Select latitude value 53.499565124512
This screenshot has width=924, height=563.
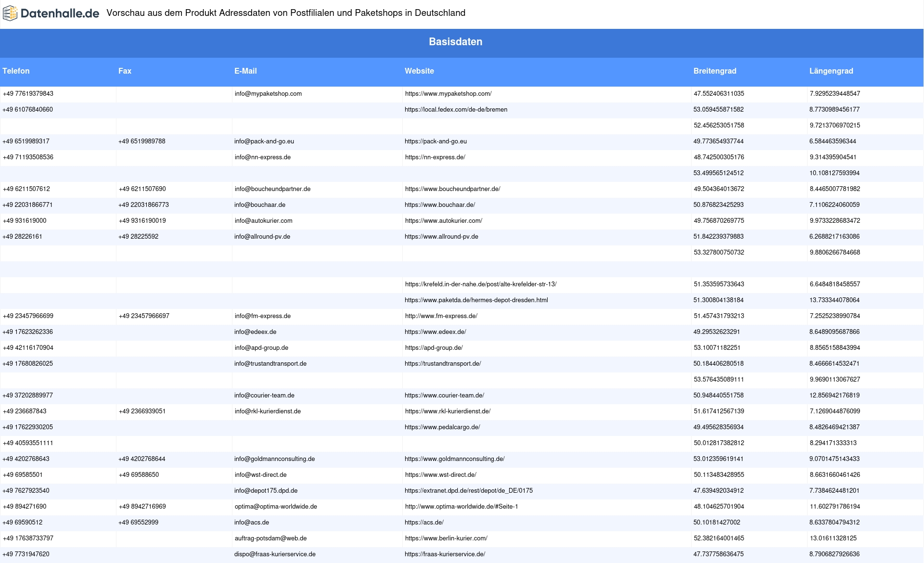[x=719, y=173]
